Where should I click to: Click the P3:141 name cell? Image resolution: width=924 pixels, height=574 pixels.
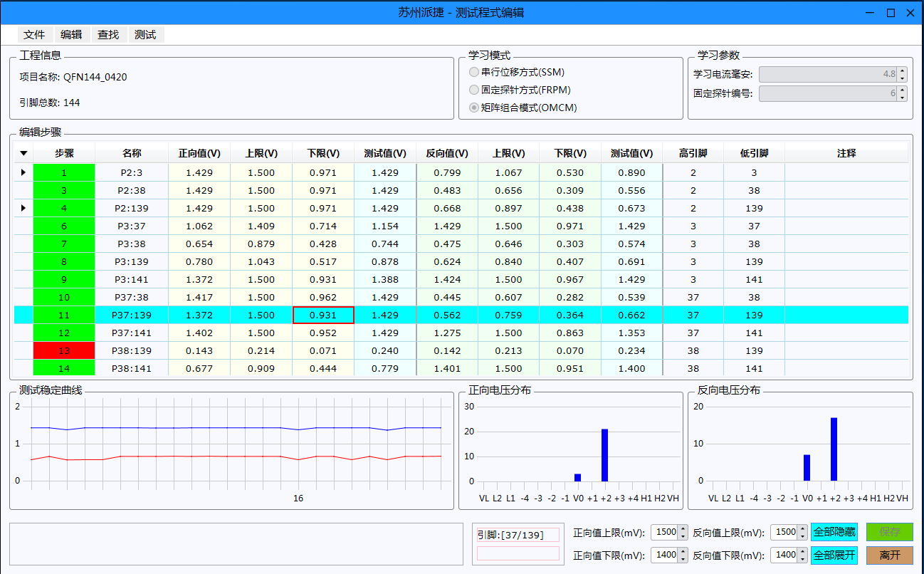(x=132, y=279)
